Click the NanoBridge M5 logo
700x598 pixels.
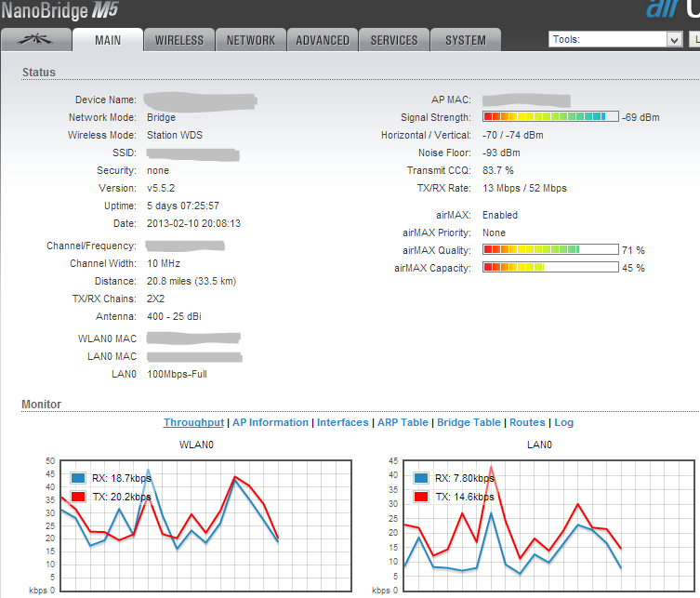(59, 11)
